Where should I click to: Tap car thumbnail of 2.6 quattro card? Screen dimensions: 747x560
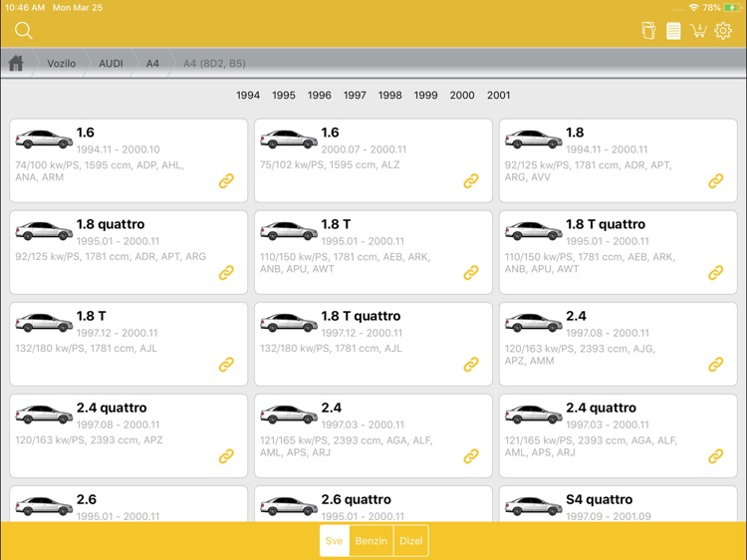289,506
